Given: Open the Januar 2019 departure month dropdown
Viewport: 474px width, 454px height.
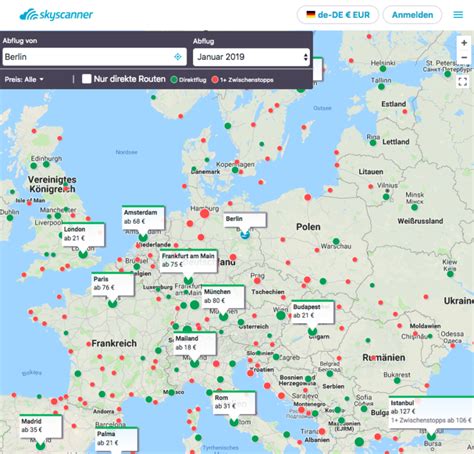Looking at the screenshot, I should click(x=251, y=57).
